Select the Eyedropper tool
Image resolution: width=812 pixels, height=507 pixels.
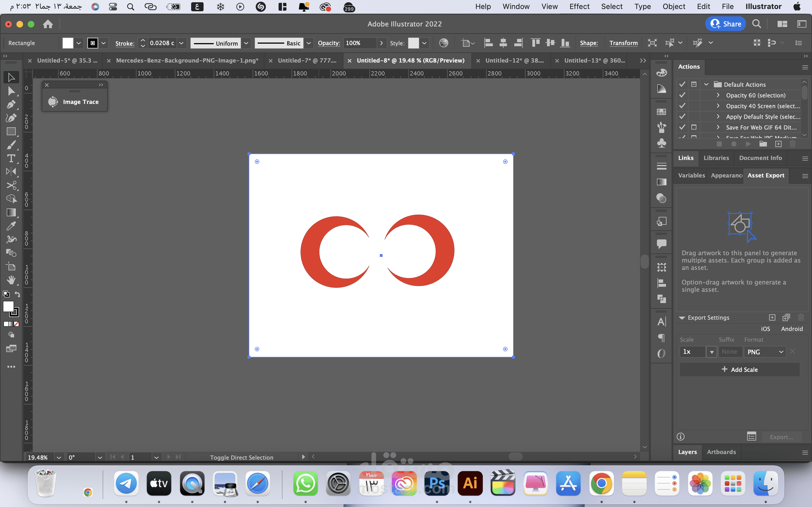click(11, 226)
